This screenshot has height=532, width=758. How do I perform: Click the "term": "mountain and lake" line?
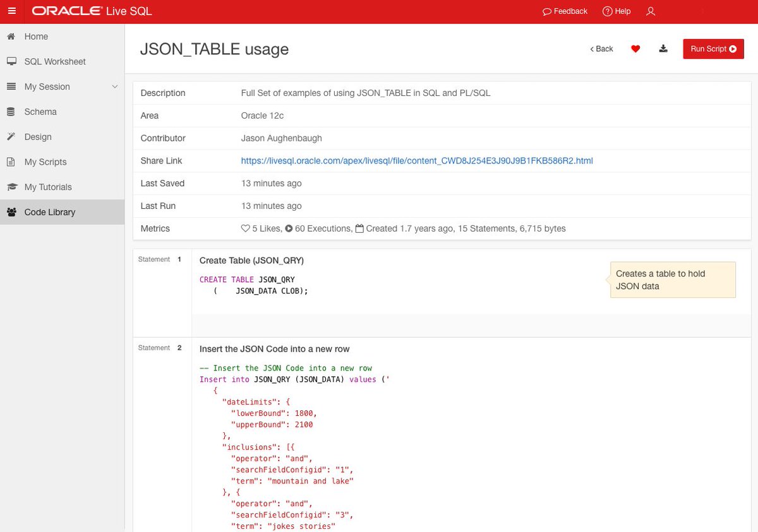[292, 481]
